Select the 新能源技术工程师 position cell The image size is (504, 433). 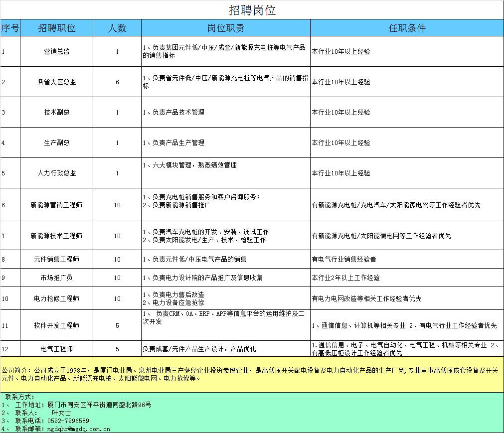(x=56, y=236)
